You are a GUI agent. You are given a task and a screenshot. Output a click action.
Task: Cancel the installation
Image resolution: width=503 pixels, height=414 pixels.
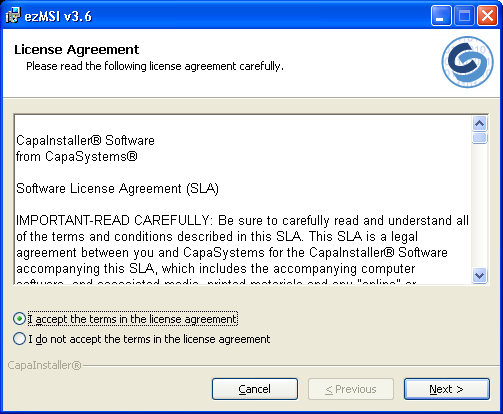[x=255, y=389]
